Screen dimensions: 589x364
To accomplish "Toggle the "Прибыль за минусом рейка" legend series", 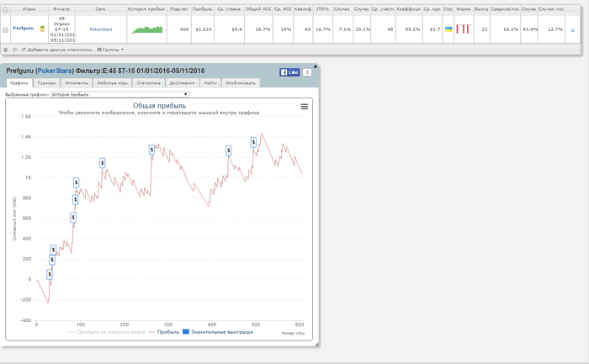I will [x=107, y=332].
